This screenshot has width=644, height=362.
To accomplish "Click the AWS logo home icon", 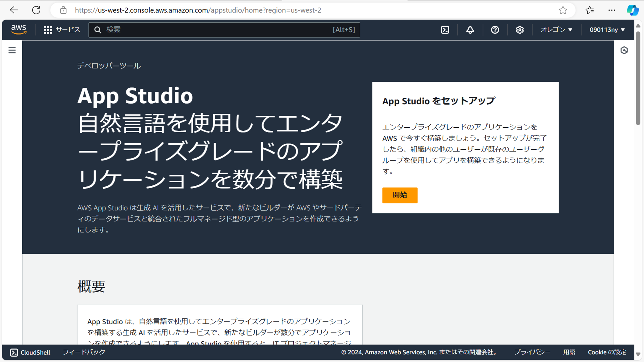I will [18, 29].
